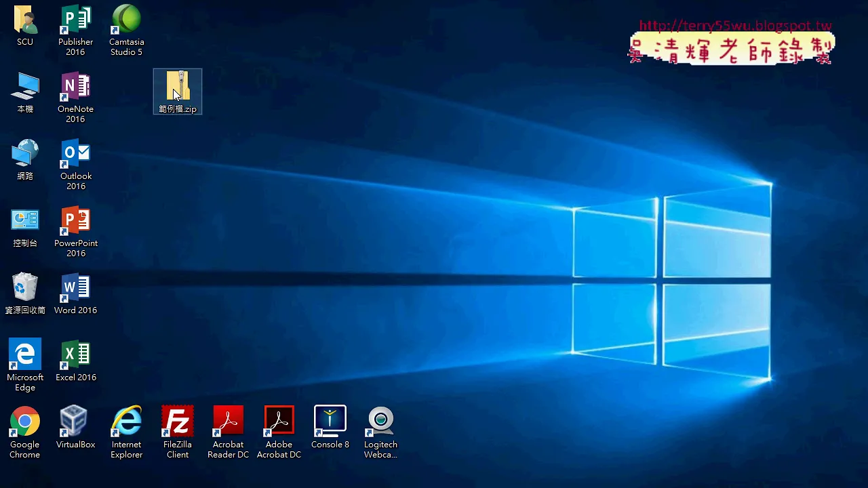Launch Outlook 2016 shortcut
The image size is (868, 488).
75,164
